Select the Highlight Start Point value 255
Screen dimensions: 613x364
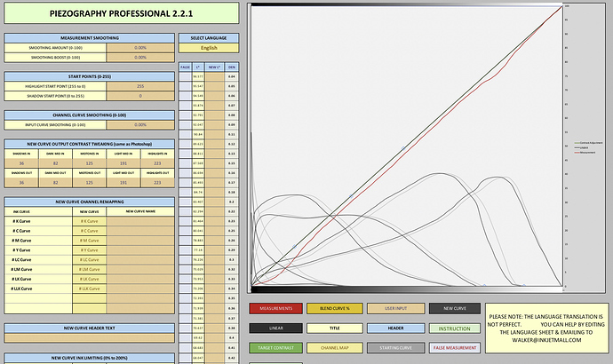[140, 86]
